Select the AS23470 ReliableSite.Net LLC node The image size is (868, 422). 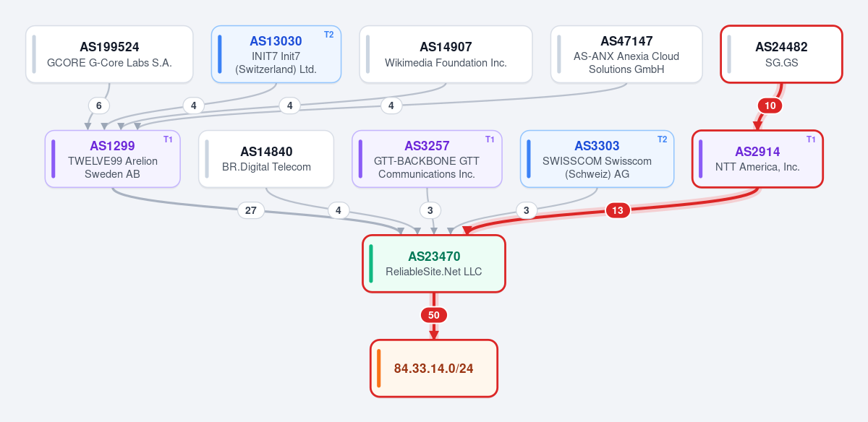click(x=434, y=264)
